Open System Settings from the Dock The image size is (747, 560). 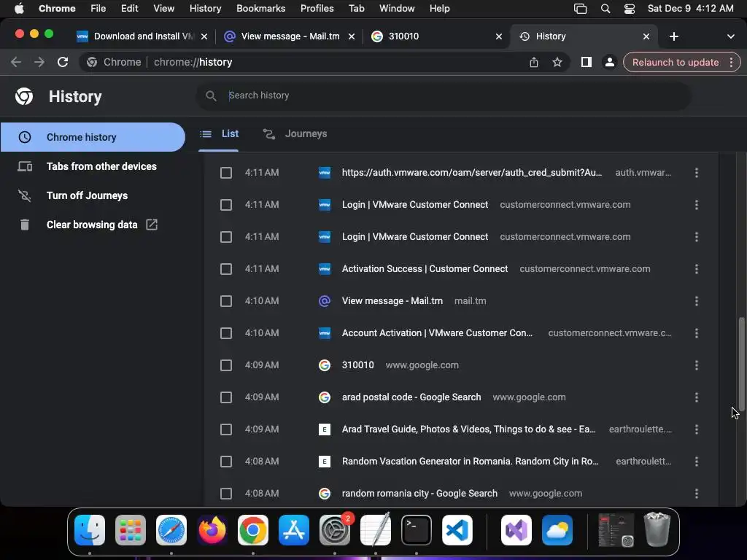[x=335, y=530]
